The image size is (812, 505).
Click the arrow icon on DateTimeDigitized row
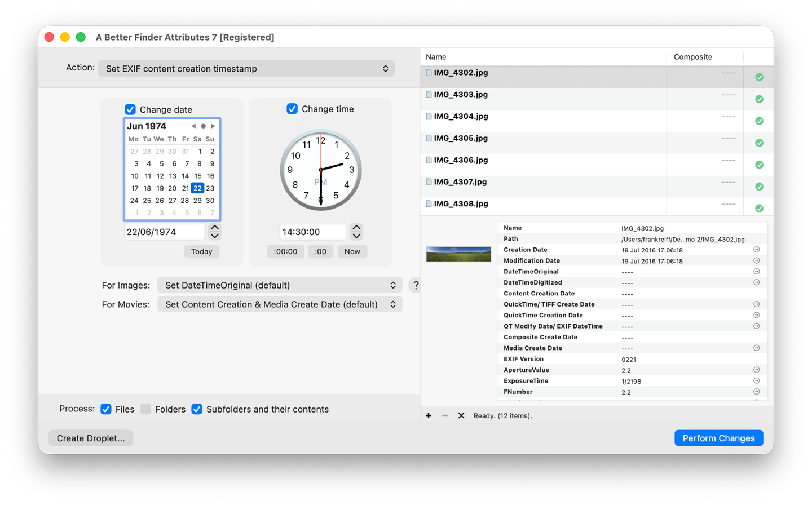click(757, 282)
